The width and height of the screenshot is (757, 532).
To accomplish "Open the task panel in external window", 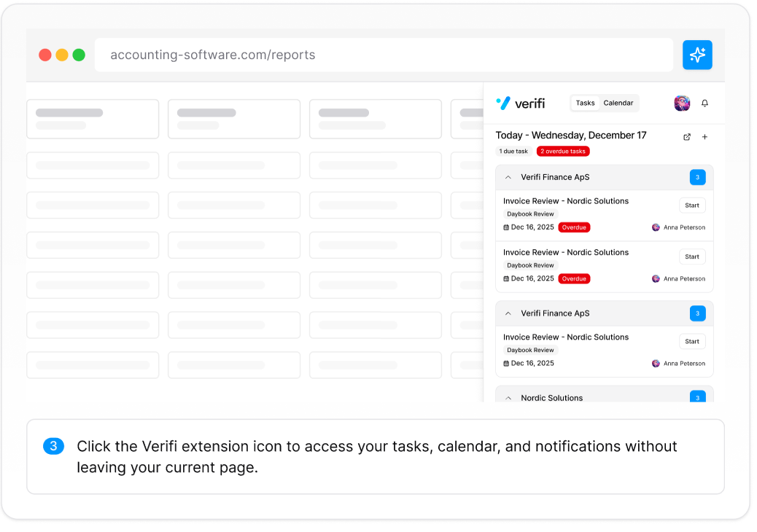I will click(x=687, y=137).
